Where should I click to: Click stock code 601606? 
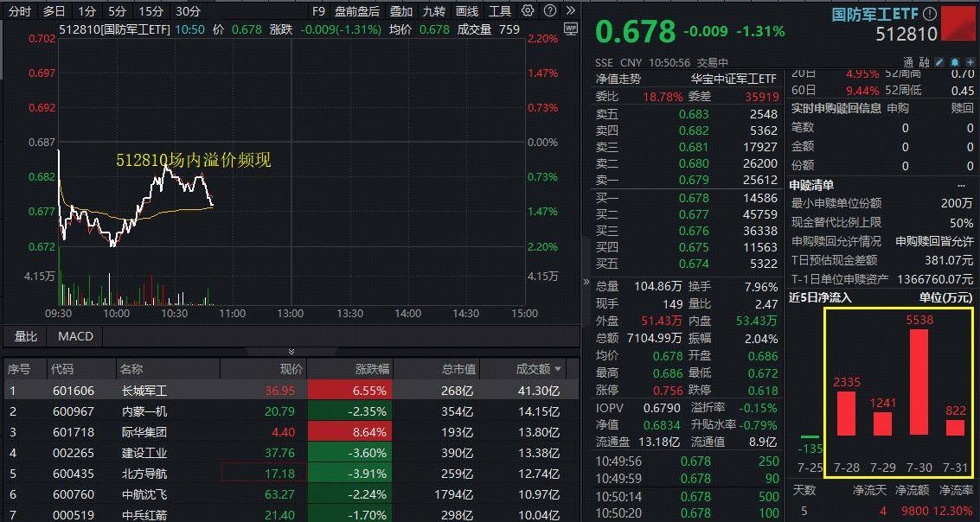coord(74,391)
